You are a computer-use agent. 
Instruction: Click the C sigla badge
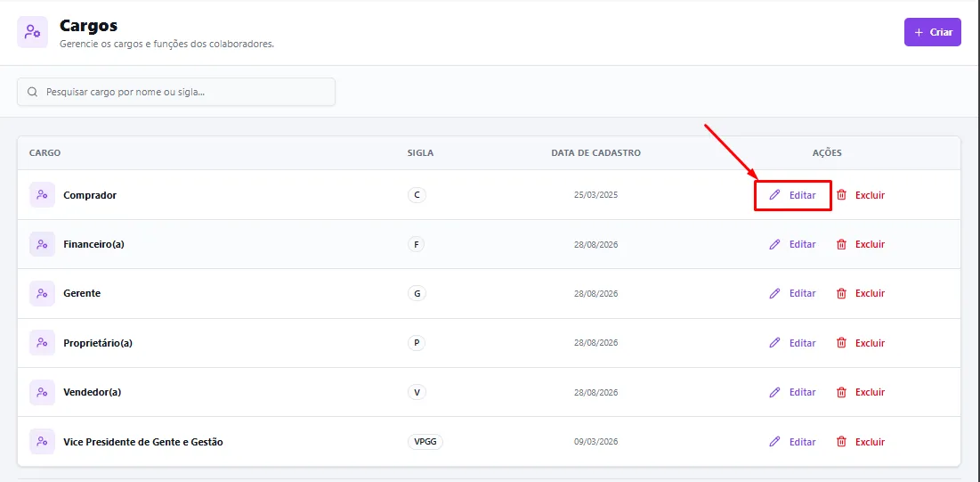coord(417,195)
